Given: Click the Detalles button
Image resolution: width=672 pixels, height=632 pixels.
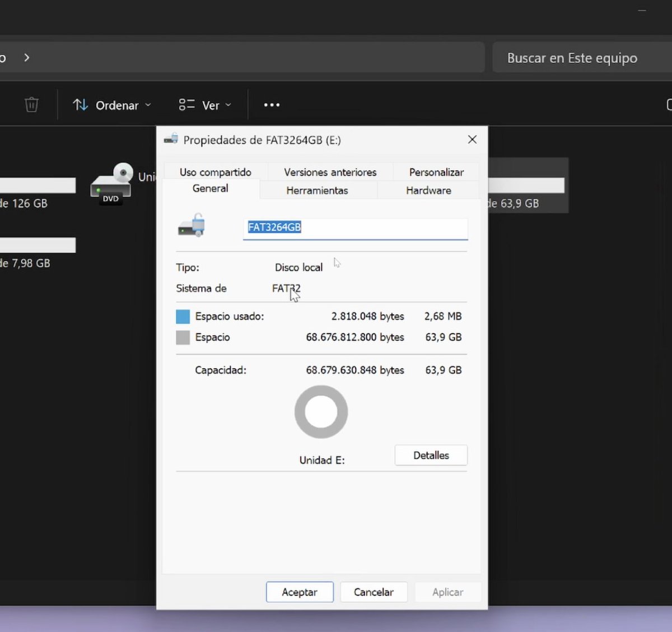Looking at the screenshot, I should [431, 455].
